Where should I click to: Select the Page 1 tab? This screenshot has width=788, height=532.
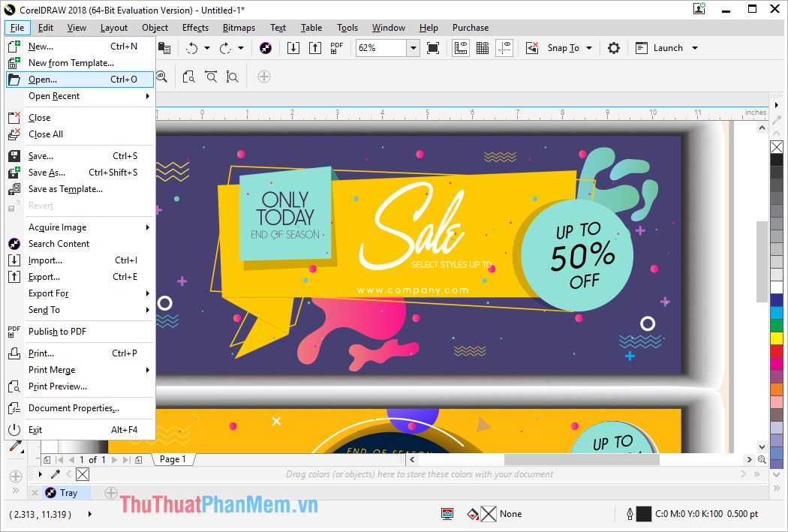(173, 459)
